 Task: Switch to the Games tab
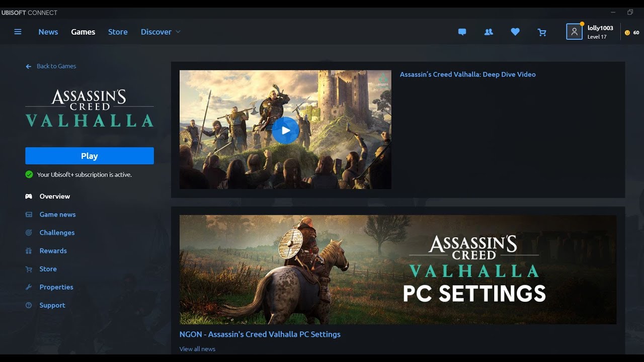click(83, 32)
